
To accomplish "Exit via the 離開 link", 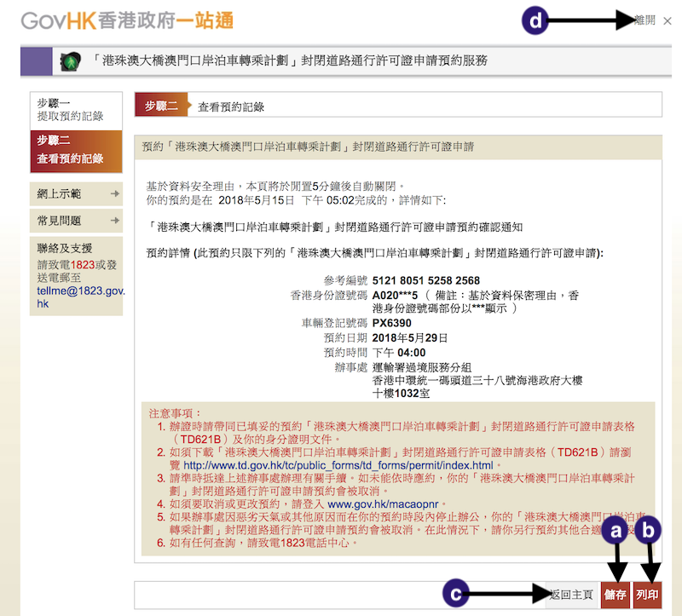I will pyautogui.click(x=644, y=21).
